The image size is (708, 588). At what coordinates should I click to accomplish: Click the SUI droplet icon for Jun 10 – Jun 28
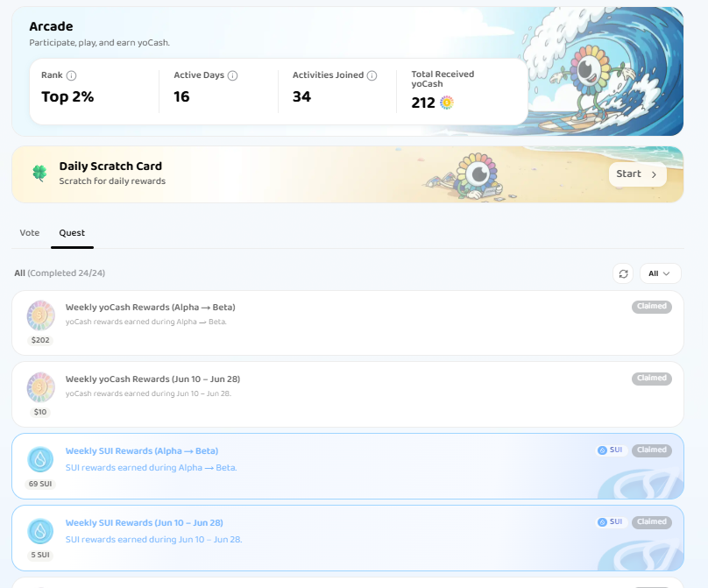[40, 531]
